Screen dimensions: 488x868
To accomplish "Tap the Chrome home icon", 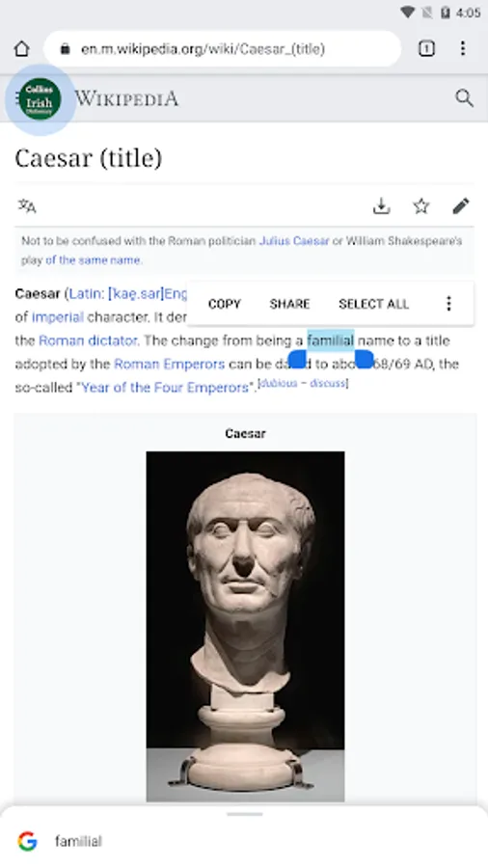I will tap(21, 49).
